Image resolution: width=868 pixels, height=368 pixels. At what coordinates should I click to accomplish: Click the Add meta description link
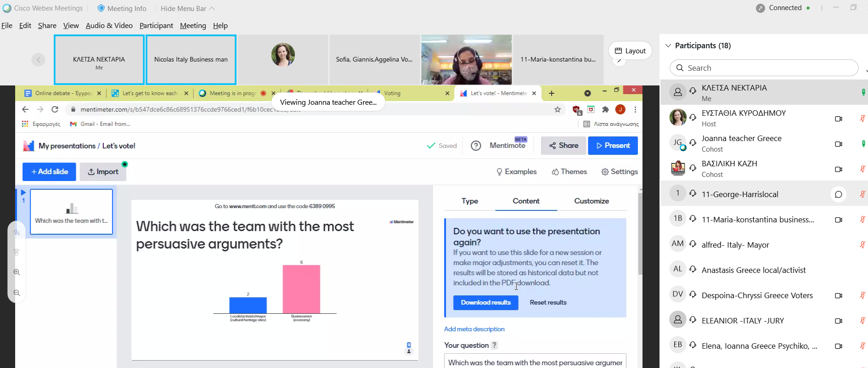click(x=474, y=329)
